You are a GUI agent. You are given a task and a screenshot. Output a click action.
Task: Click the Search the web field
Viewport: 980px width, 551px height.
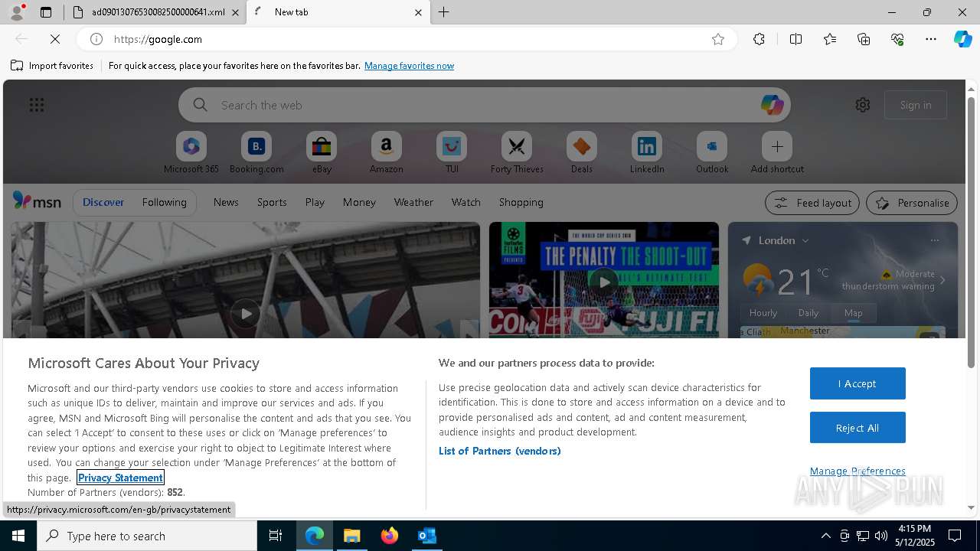click(x=484, y=105)
